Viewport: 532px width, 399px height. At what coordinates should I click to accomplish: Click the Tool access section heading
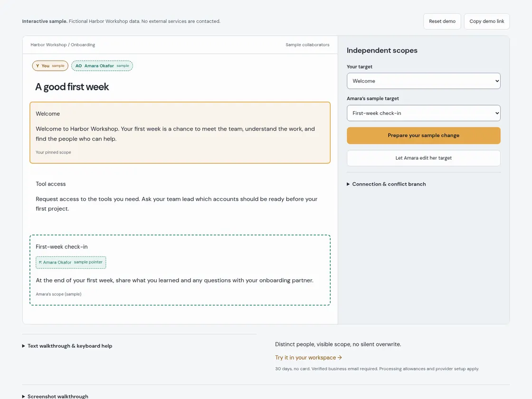click(x=51, y=184)
